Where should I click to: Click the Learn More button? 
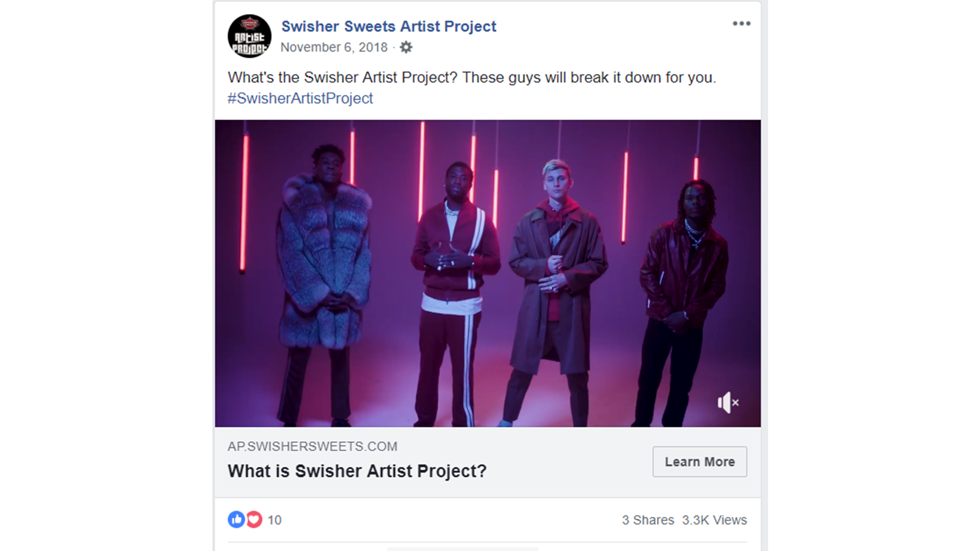click(x=699, y=462)
